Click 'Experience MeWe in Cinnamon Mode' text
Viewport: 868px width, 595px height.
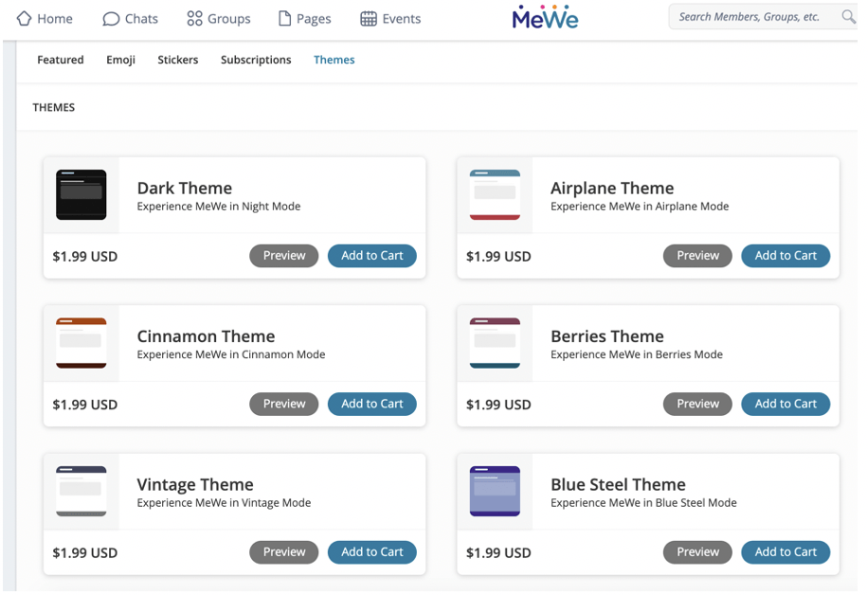coord(231,354)
